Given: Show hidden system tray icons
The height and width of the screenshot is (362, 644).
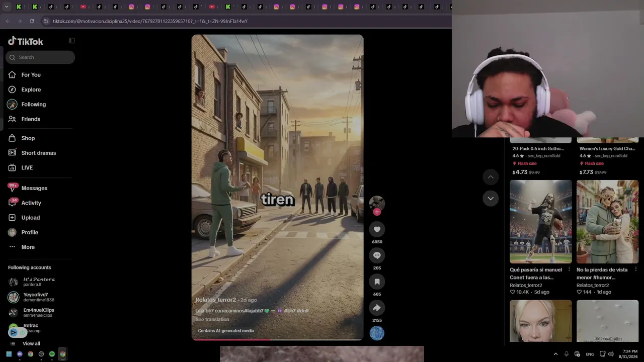Looking at the screenshot, I should point(555,354).
